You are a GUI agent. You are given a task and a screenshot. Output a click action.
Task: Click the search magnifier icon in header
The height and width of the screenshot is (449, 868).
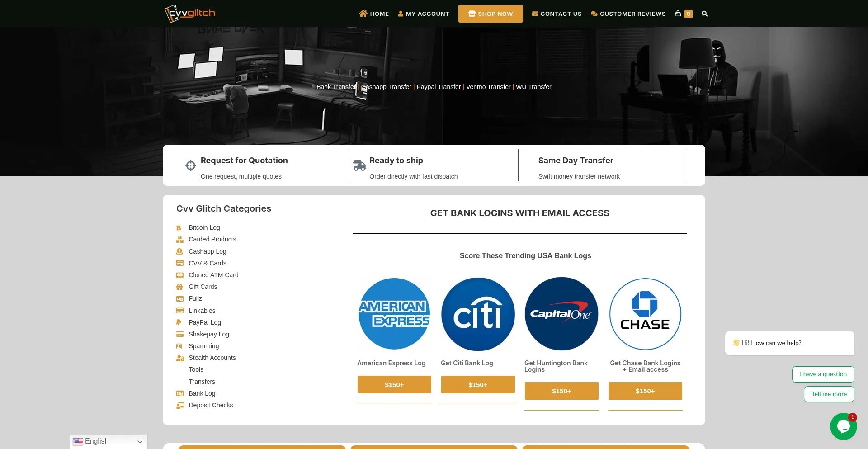pyautogui.click(x=704, y=14)
